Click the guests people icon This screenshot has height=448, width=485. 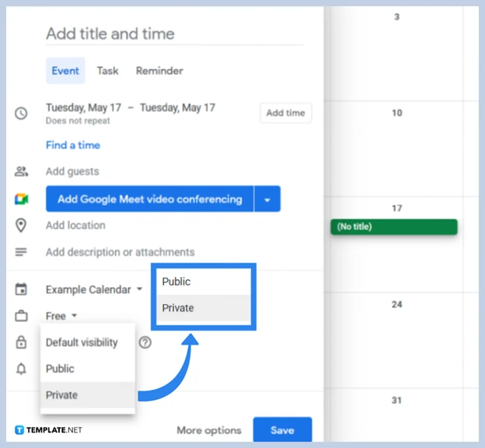(21, 171)
